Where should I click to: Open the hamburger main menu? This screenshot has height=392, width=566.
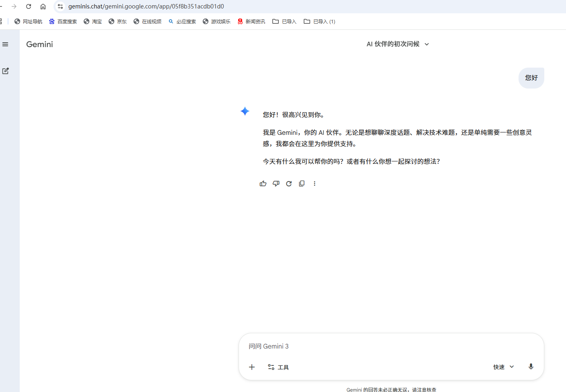tap(5, 44)
